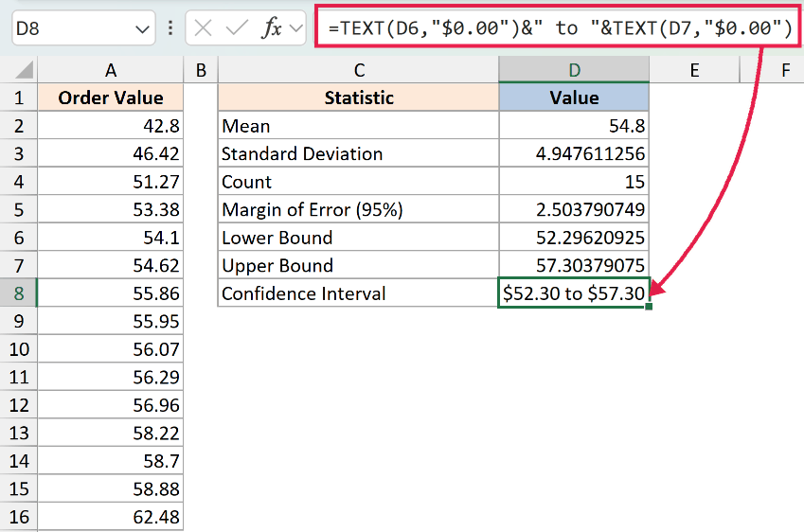Click the Margin of Error (95%) cell

coord(358,209)
